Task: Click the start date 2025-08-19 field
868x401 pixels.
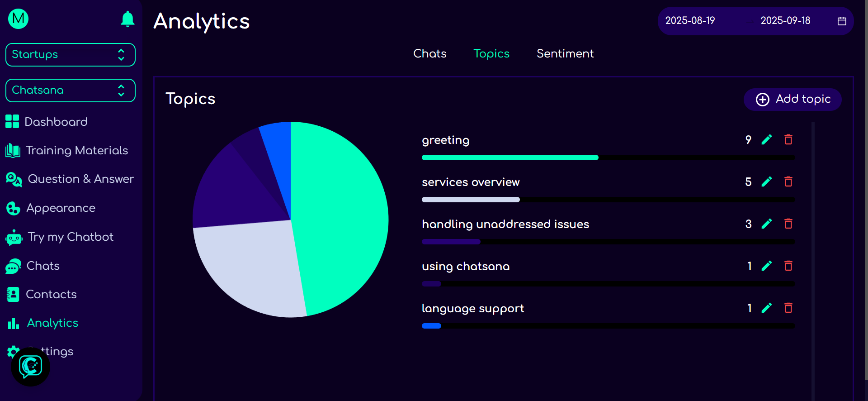Action: click(x=690, y=21)
